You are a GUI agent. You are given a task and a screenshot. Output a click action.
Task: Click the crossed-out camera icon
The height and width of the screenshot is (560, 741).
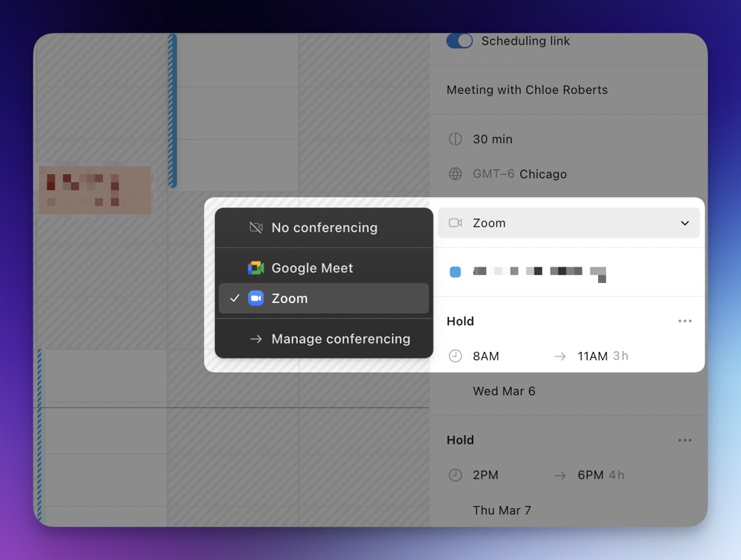click(x=256, y=228)
